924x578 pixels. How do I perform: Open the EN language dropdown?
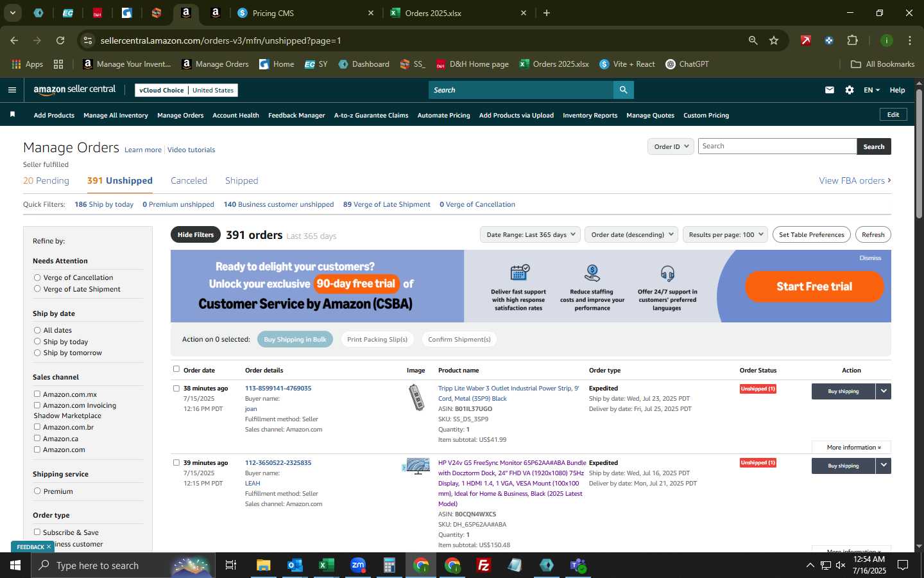pyautogui.click(x=871, y=90)
